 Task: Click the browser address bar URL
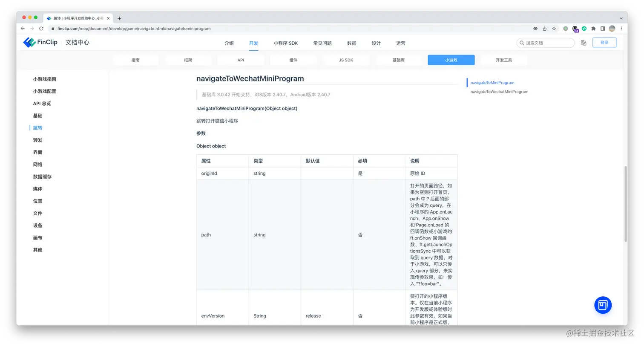point(134,29)
